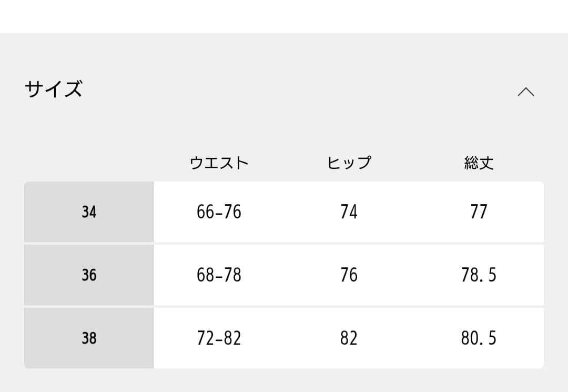568x392 pixels.
Task: Click the size 34 row label
Action: (89, 212)
